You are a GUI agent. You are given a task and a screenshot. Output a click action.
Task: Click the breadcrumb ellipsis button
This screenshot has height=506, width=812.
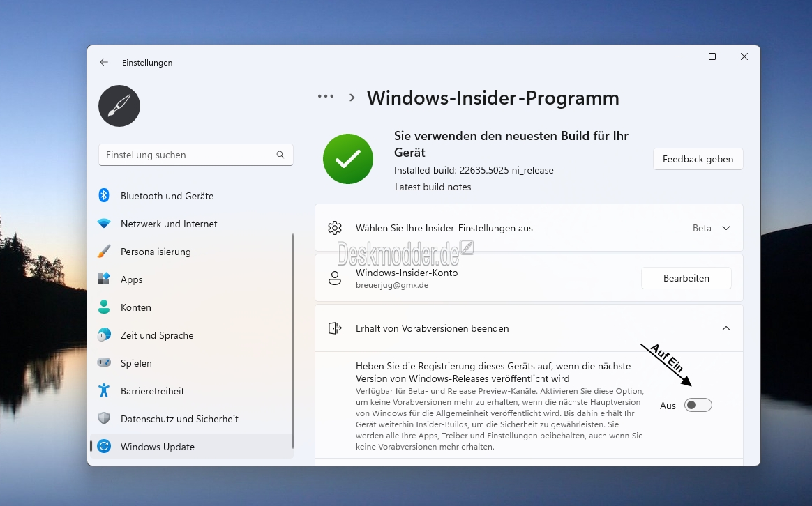coord(326,96)
